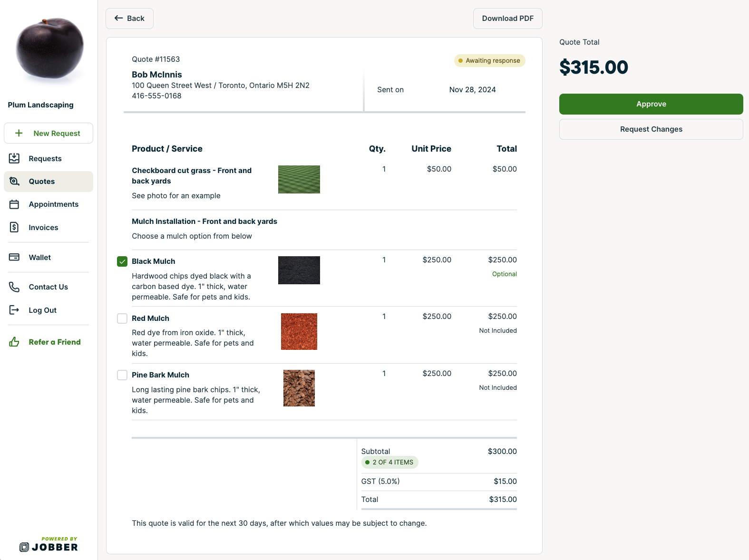
Task: Click the Appointments calendar icon
Action: tap(15, 204)
